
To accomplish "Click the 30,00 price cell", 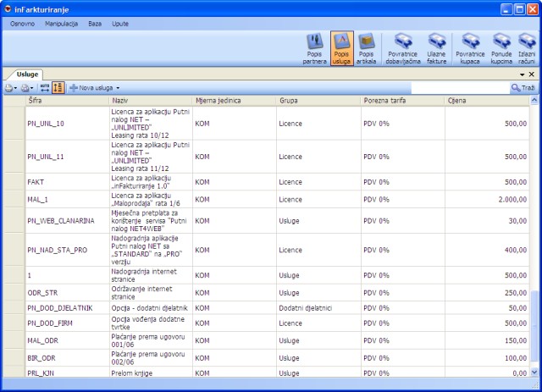I will (487, 220).
